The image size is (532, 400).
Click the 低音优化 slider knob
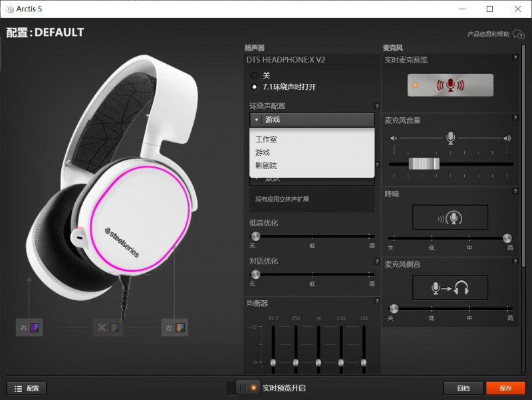255,236
